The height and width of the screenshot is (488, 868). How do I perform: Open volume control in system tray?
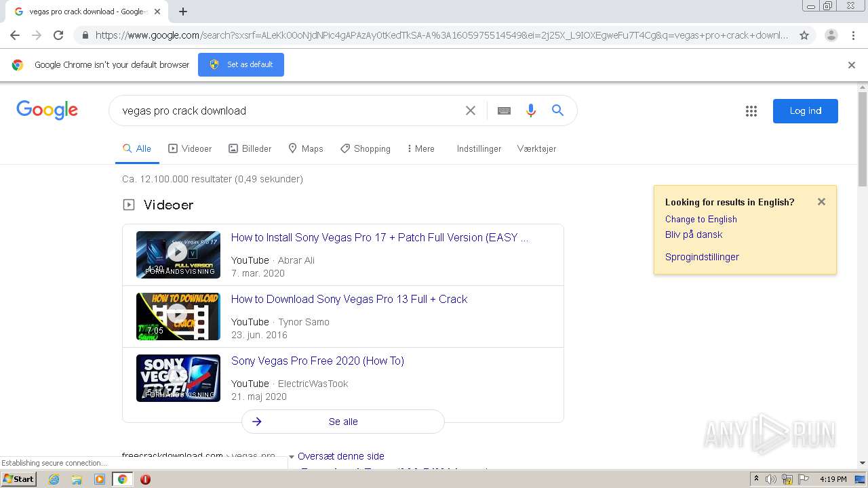pyautogui.click(x=771, y=479)
